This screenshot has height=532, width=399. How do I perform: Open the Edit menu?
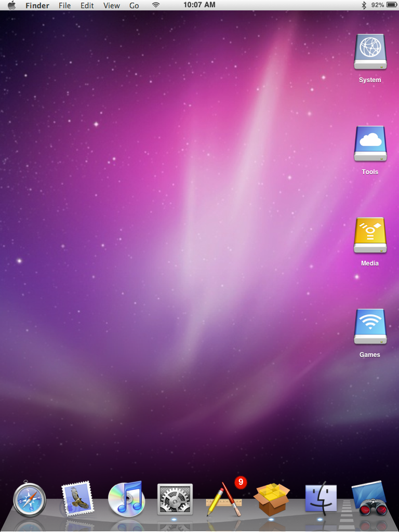pos(87,5)
